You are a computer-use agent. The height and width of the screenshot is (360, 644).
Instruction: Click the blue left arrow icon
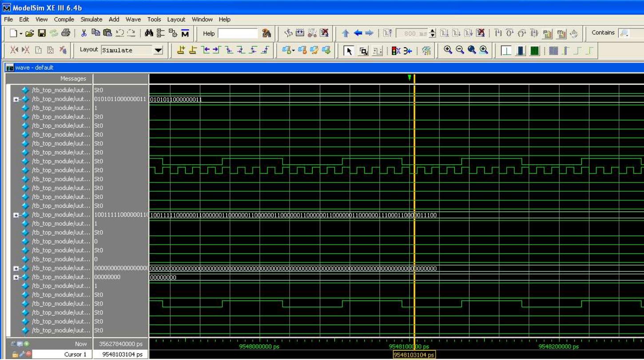(358, 33)
